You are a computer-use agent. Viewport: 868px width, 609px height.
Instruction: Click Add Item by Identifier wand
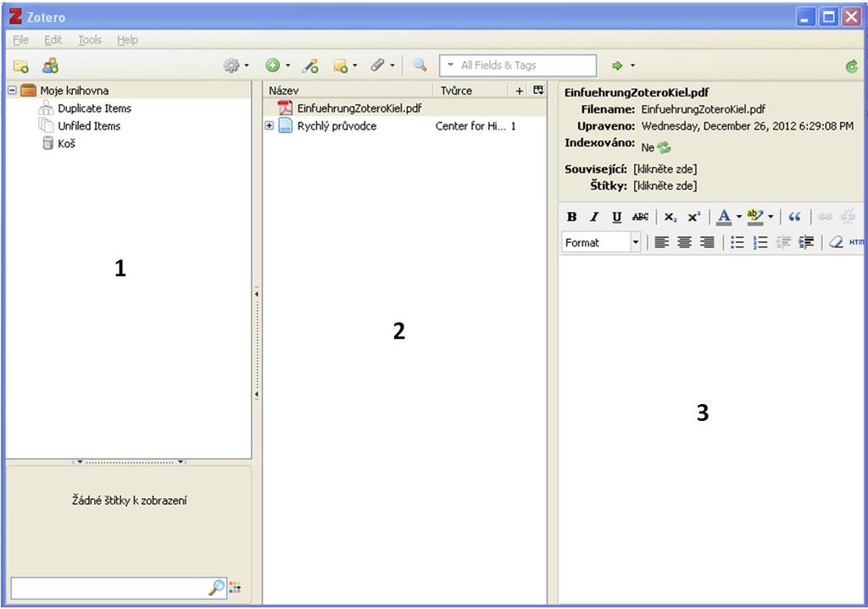pos(310,66)
